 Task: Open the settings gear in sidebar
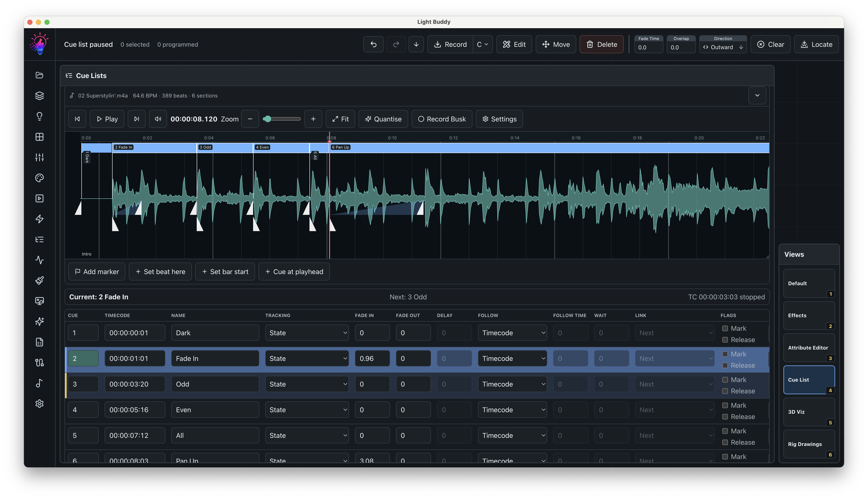[x=39, y=404]
